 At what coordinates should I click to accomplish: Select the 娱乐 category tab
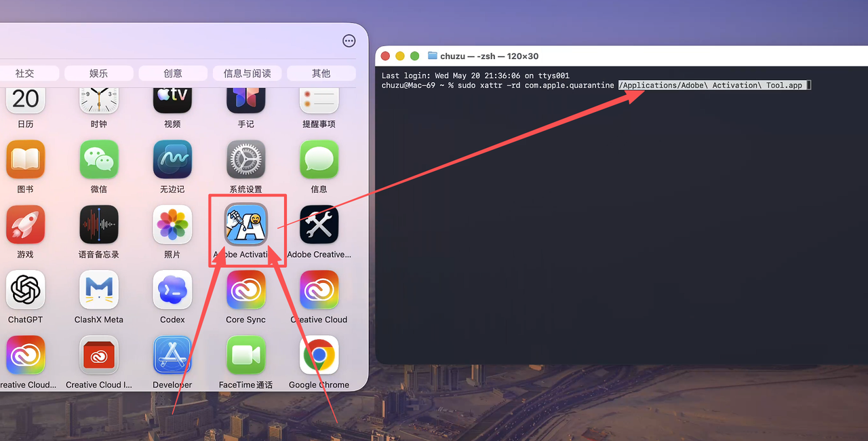tap(98, 73)
